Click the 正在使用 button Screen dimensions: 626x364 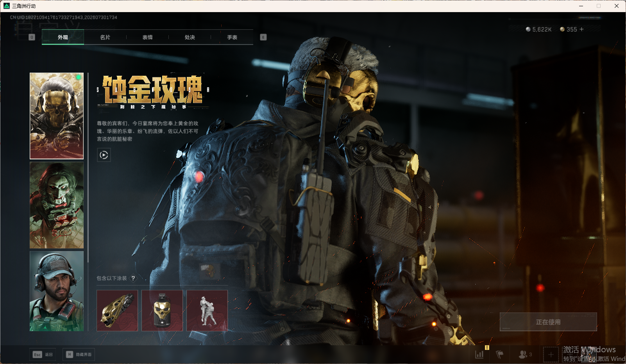point(548,322)
